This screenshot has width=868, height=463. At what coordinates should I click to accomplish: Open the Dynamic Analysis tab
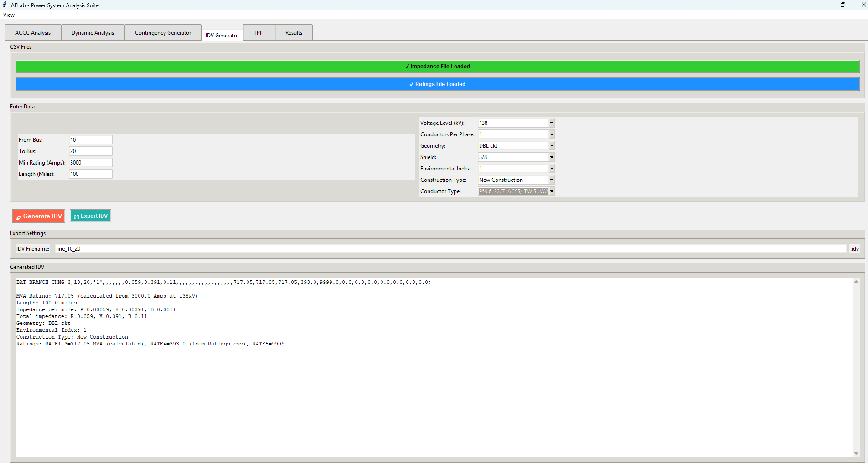pyautogui.click(x=93, y=33)
